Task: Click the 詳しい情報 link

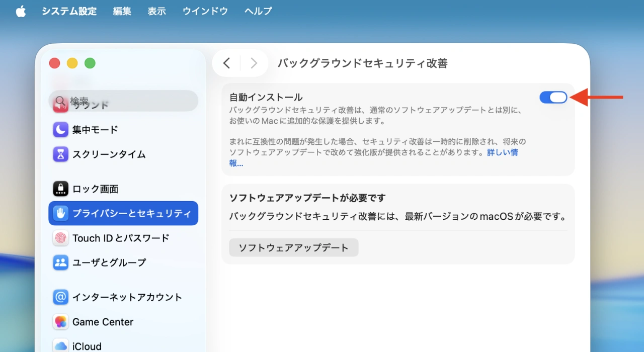Action: 503,152
